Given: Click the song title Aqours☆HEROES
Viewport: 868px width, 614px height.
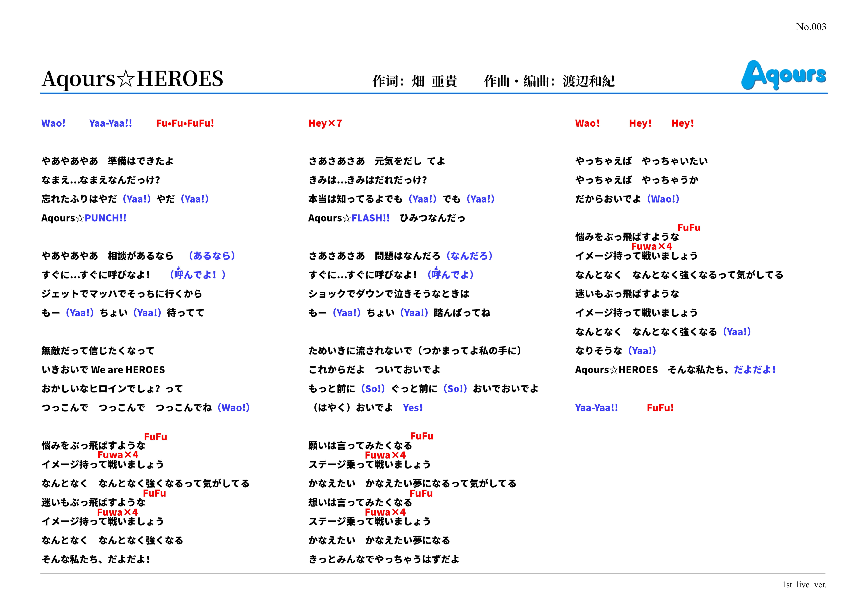Looking at the screenshot, I should 132,79.
